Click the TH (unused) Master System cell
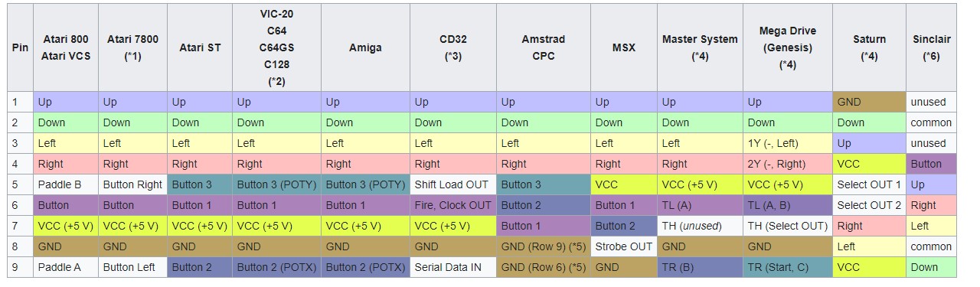980x287 pixels. click(x=701, y=226)
